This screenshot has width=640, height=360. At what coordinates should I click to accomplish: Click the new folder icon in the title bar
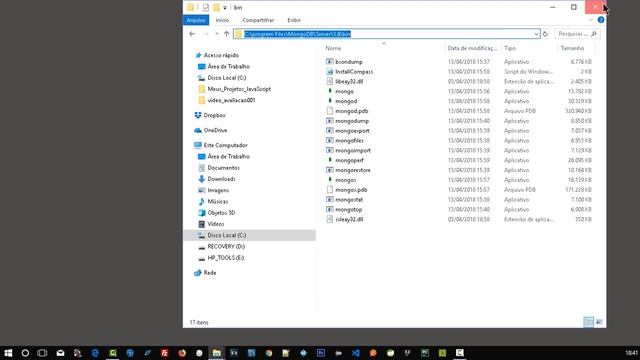[216, 7]
